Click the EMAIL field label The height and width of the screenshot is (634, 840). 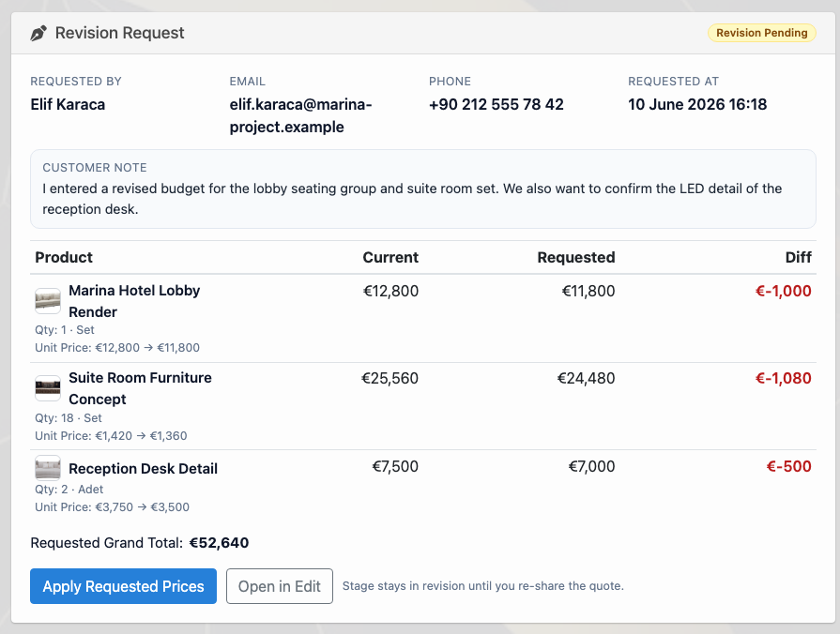[247, 82]
